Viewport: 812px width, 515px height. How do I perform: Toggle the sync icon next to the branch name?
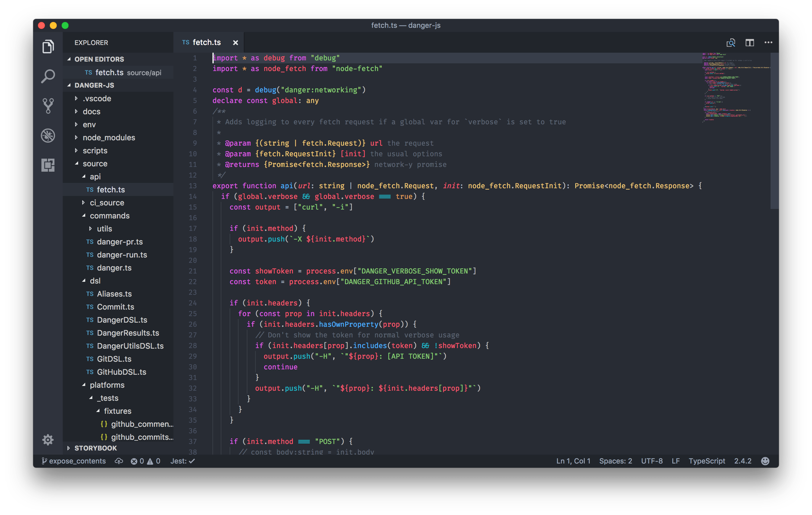click(119, 461)
